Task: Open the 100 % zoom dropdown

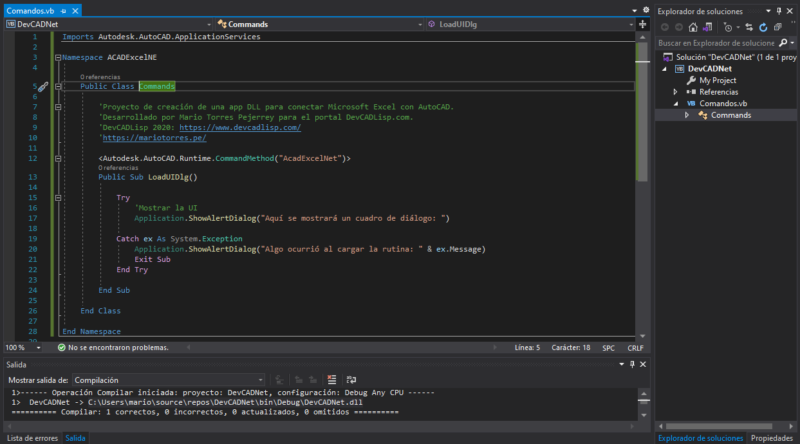Action: [x=38, y=348]
